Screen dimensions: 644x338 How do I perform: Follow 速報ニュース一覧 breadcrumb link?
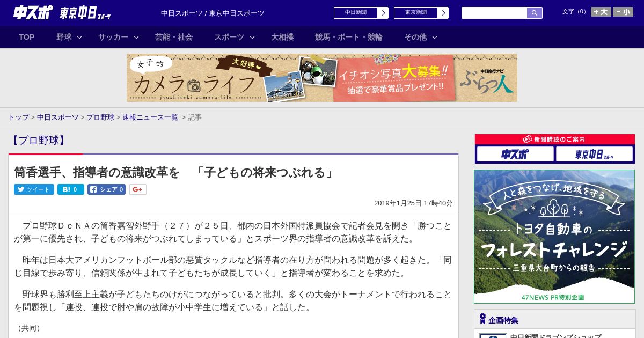click(x=150, y=117)
